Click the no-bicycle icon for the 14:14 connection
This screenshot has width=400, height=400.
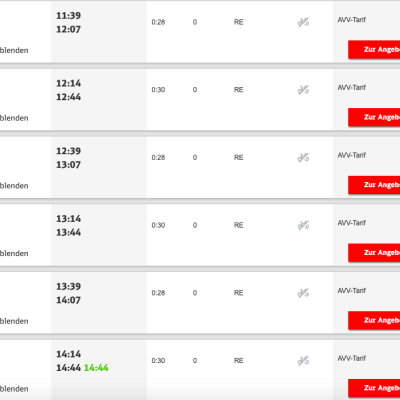point(303,361)
